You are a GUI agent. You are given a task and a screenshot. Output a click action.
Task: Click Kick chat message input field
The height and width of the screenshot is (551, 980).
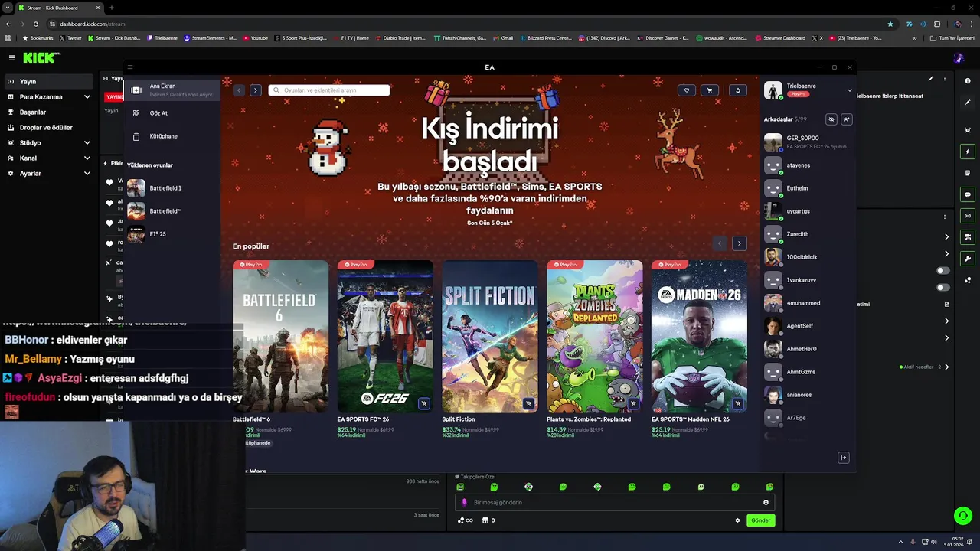pyautogui.click(x=614, y=503)
